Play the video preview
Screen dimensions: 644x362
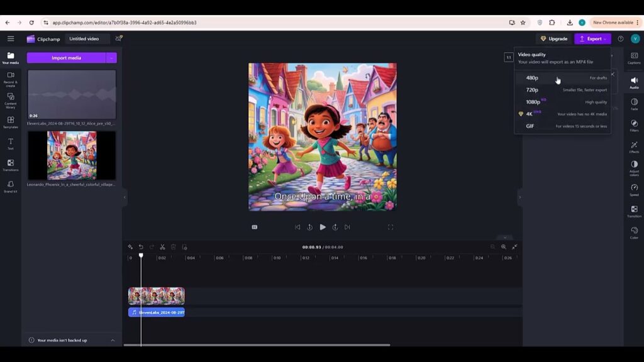(x=323, y=227)
